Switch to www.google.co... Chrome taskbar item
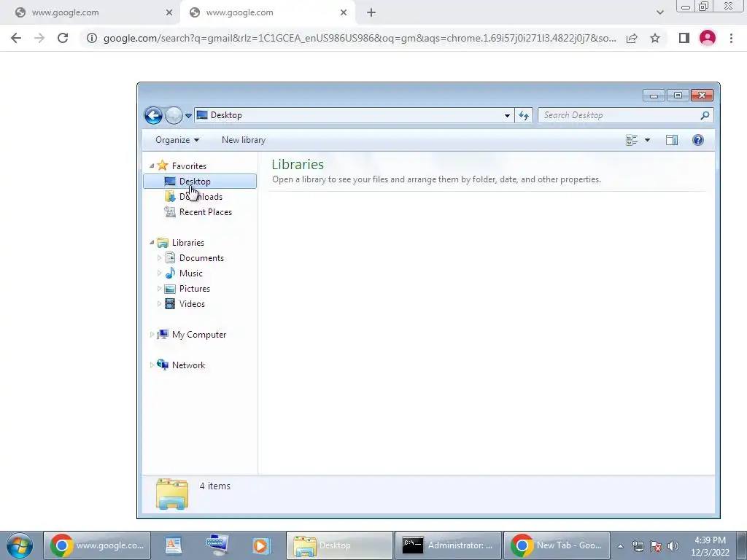Screen dimensions: 747x560 coord(97,545)
